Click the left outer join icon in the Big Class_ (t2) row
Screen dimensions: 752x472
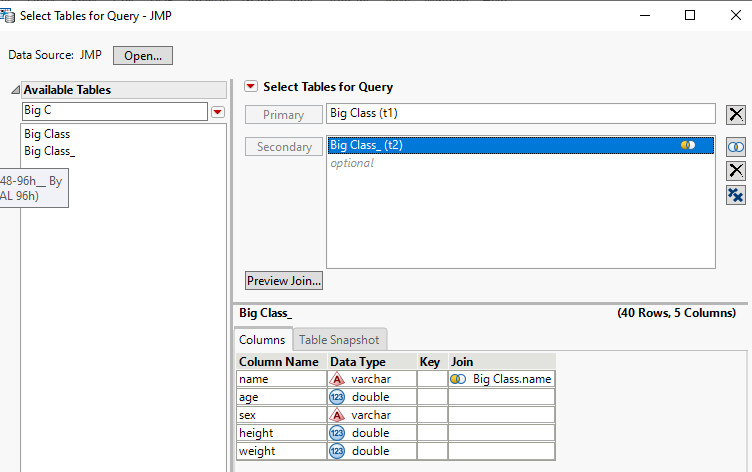[x=688, y=146]
